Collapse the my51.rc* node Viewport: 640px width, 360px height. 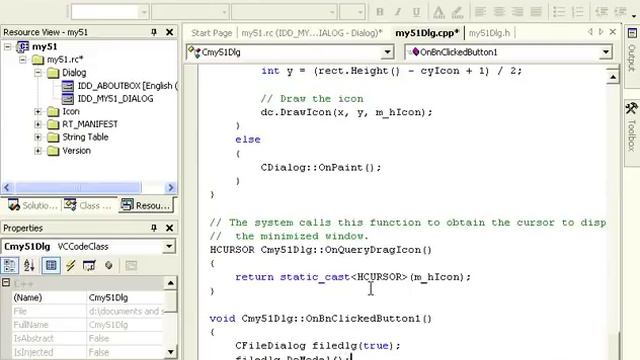pyautogui.click(x=23, y=60)
